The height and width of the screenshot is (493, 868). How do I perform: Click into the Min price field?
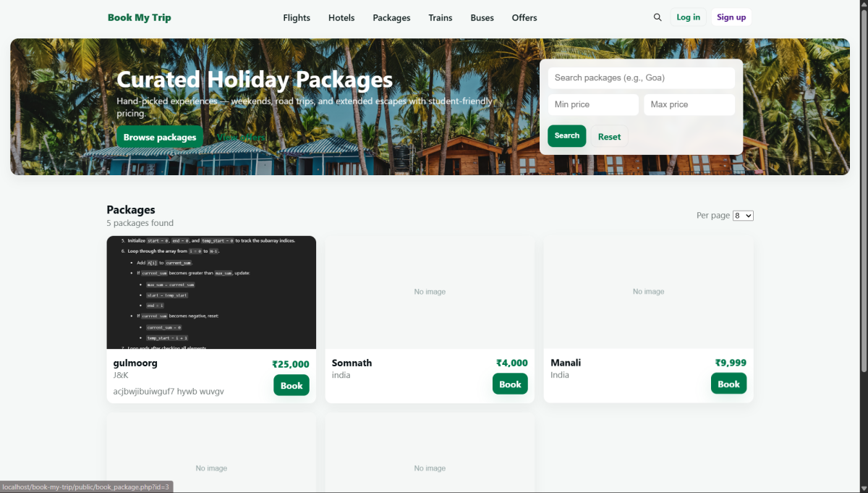click(593, 104)
